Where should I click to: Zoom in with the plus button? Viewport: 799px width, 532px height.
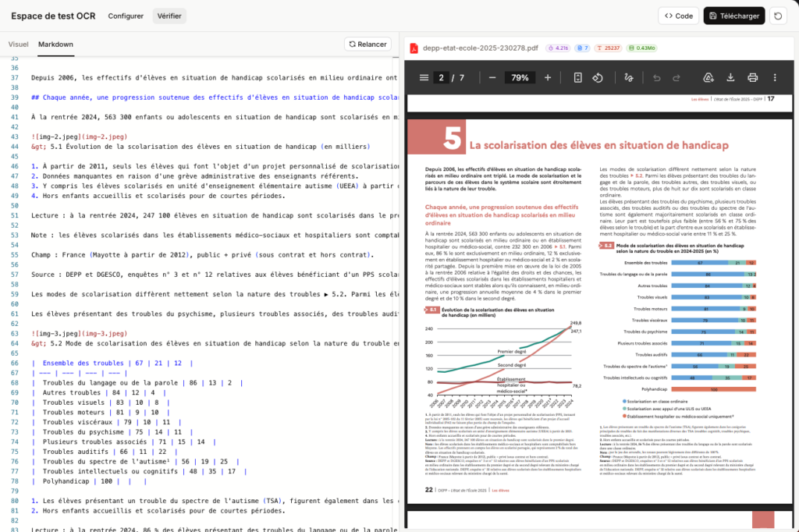click(x=549, y=77)
